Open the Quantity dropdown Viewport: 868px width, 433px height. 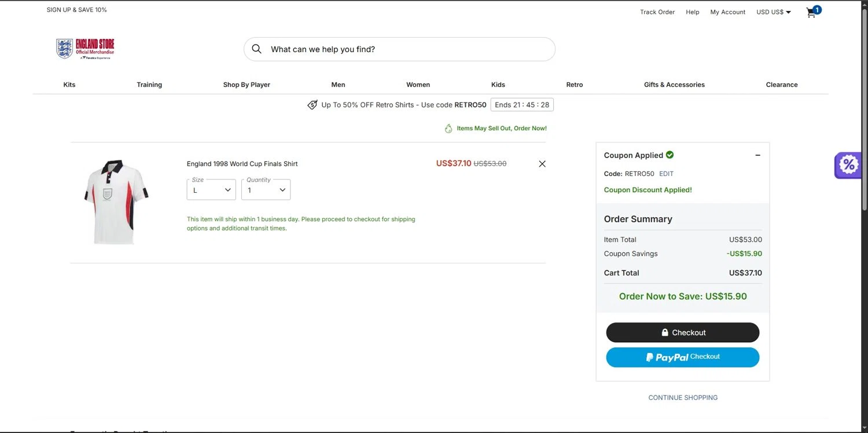[x=266, y=190]
